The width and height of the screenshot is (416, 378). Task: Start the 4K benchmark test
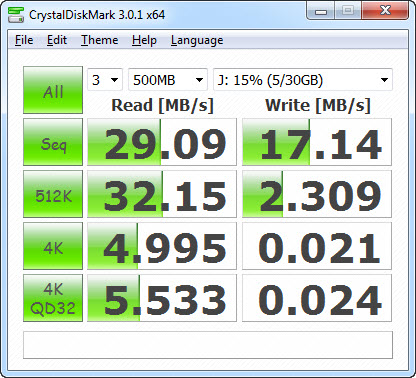click(x=53, y=246)
